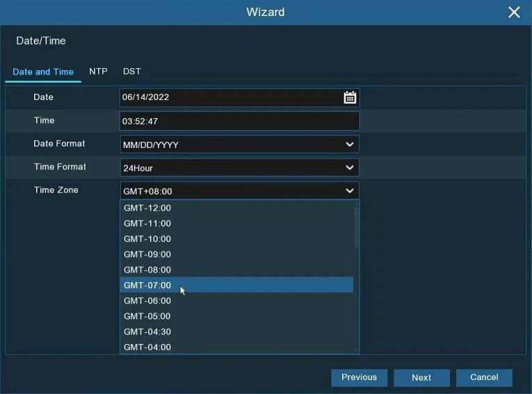532x394 pixels.
Task: Open the calendar picker icon
Action: coord(350,97)
